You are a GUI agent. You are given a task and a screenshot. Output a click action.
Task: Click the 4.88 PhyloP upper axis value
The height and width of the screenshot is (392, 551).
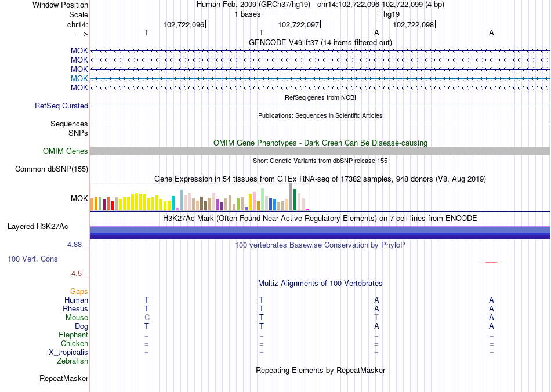tap(74, 245)
